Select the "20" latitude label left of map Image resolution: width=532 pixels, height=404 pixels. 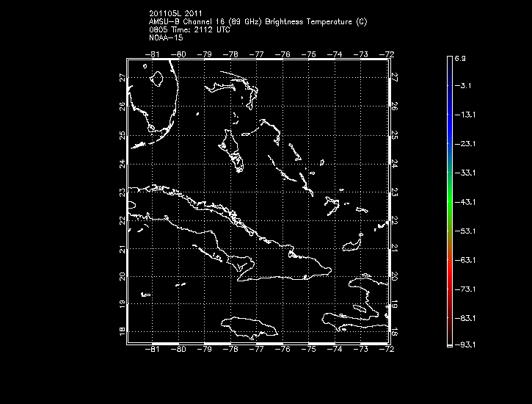[122, 277]
